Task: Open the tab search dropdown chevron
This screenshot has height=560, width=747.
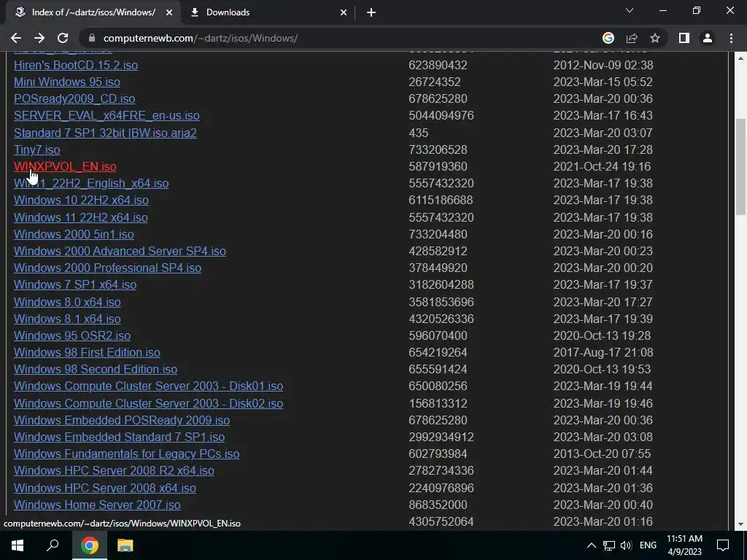Action: point(630,10)
